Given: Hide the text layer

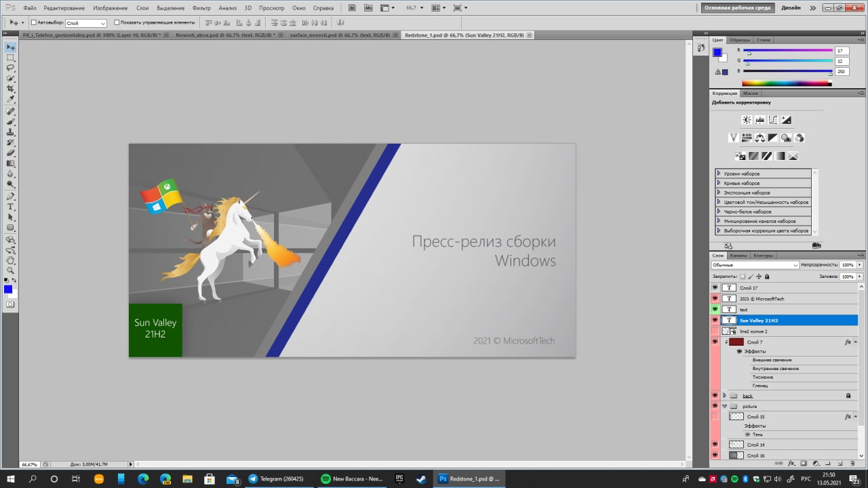Looking at the screenshot, I should point(715,309).
